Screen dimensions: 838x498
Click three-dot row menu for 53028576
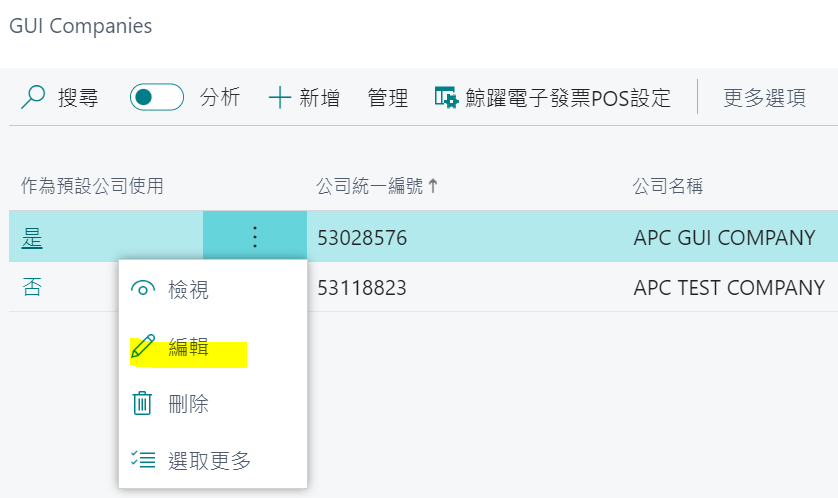point(255,236)
